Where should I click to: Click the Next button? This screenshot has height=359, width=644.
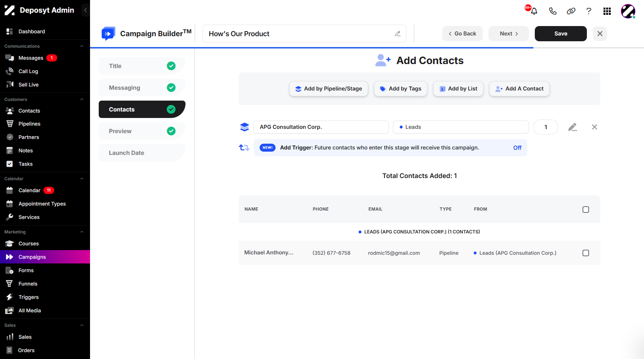[508, 34]
